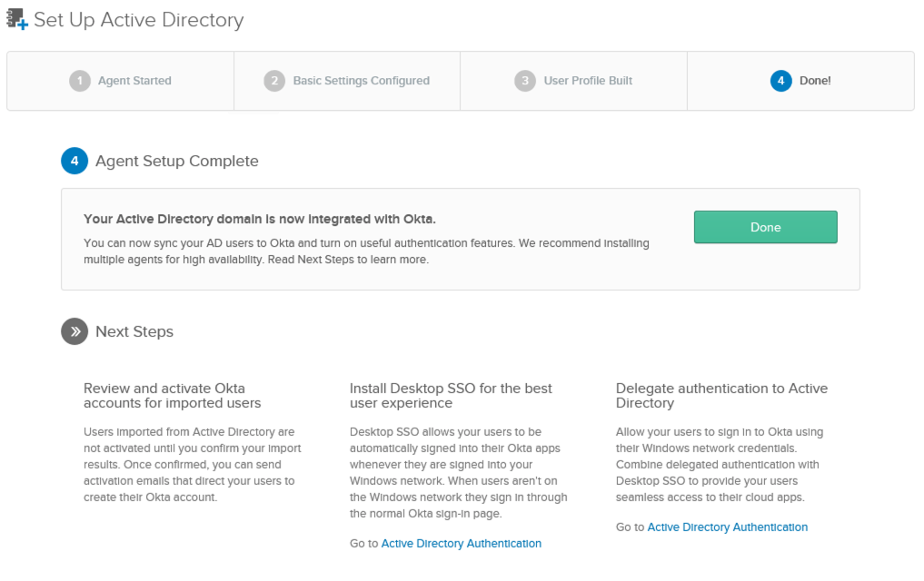Click the Delegate authentication to Active Directory heading

pos(721,396)
